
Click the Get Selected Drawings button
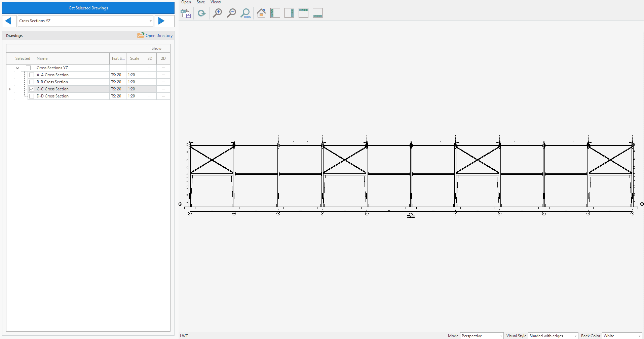coord(88,8)
